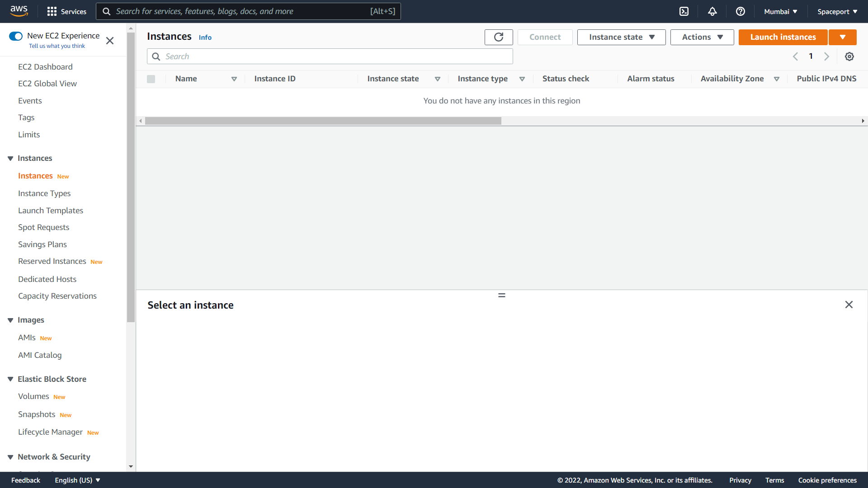Image resolution: width=868 pixels, height=488 pixels.
Task: Open the English (US) language selector
Action: point(77,480)
